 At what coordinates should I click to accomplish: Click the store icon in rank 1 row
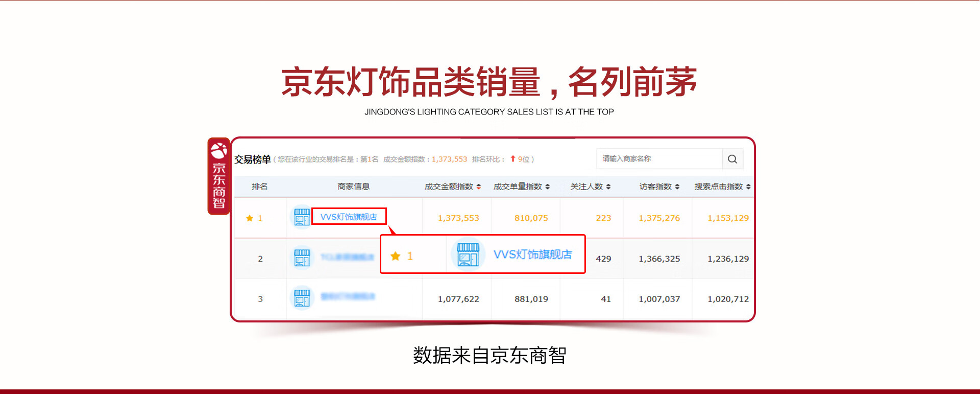click(x=302, y=217)
